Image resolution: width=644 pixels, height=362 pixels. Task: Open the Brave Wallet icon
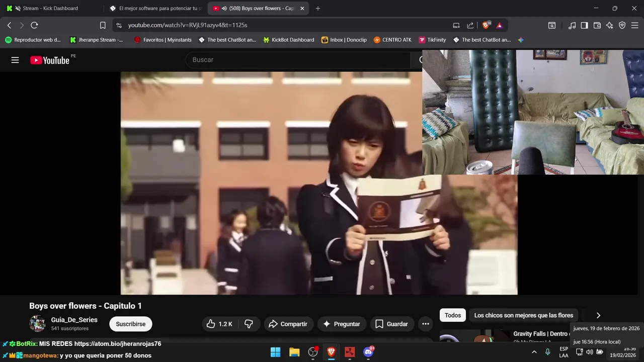(x=597, y=25)
